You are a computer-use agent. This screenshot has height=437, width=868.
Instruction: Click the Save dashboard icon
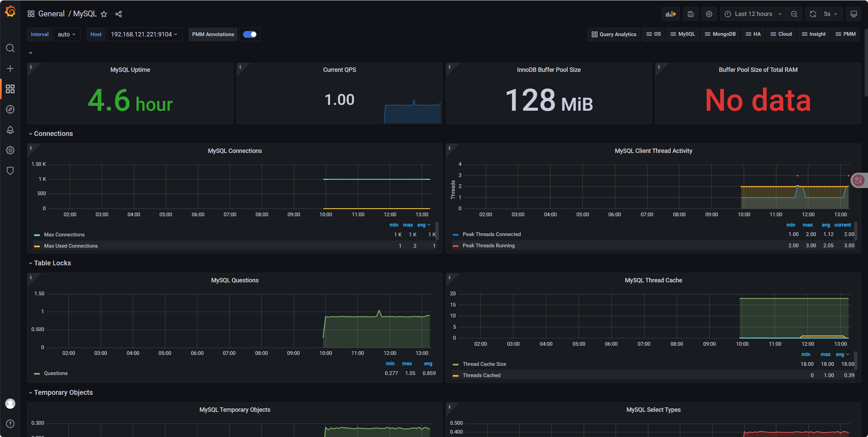(691, 14)
